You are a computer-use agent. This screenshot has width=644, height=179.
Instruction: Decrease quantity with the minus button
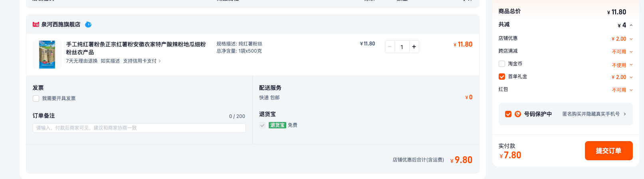[390, 47]
